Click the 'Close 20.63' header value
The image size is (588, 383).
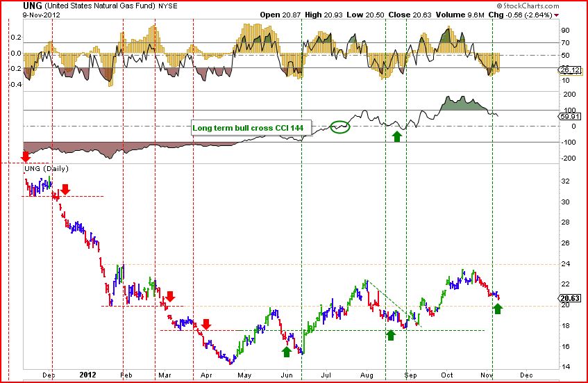click(410, 15)
